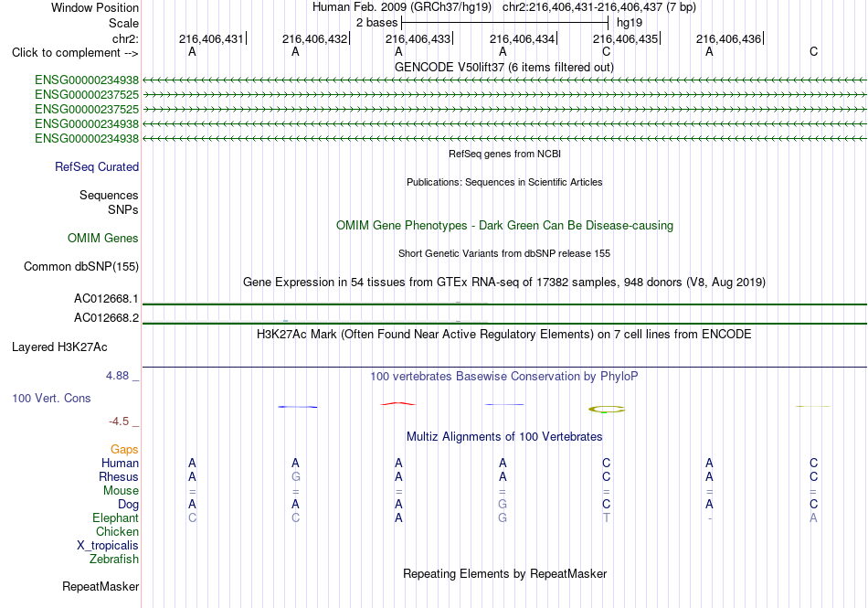Click the H3K27Ac Mark ENCODE track title
Screen dimensions: 868x608
(503, 334)
